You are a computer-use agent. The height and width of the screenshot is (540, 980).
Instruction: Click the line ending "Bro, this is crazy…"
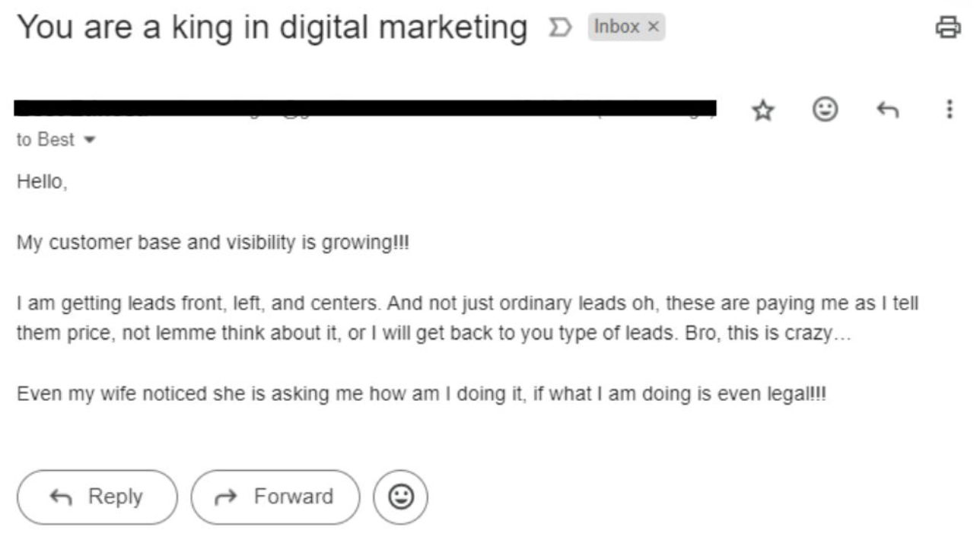pos(434,334)
